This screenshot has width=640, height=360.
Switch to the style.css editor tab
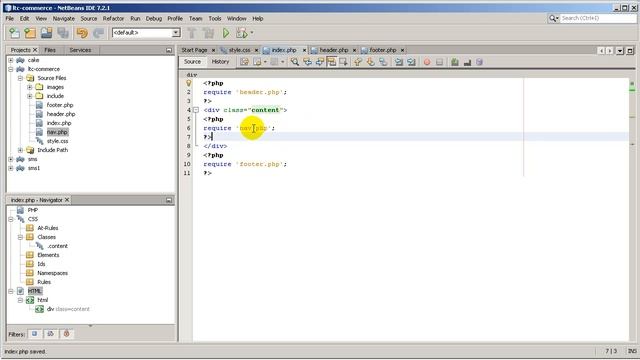pos(239,50)
